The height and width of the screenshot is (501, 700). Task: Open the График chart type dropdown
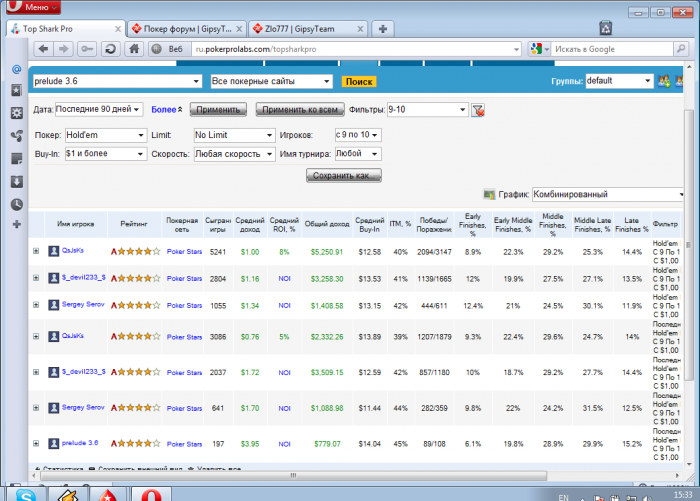(x=603, y=195)
